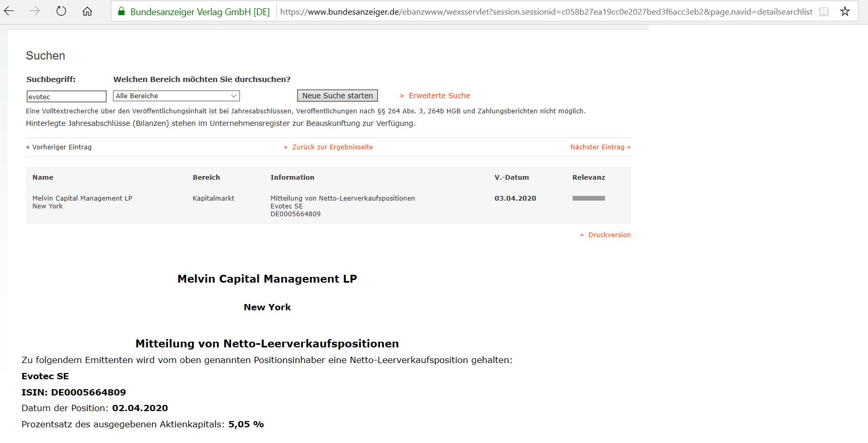This screenshot has width=868, height=443.
Task: Click the bold Evotec SE issuer name
Action: [45, 376]
